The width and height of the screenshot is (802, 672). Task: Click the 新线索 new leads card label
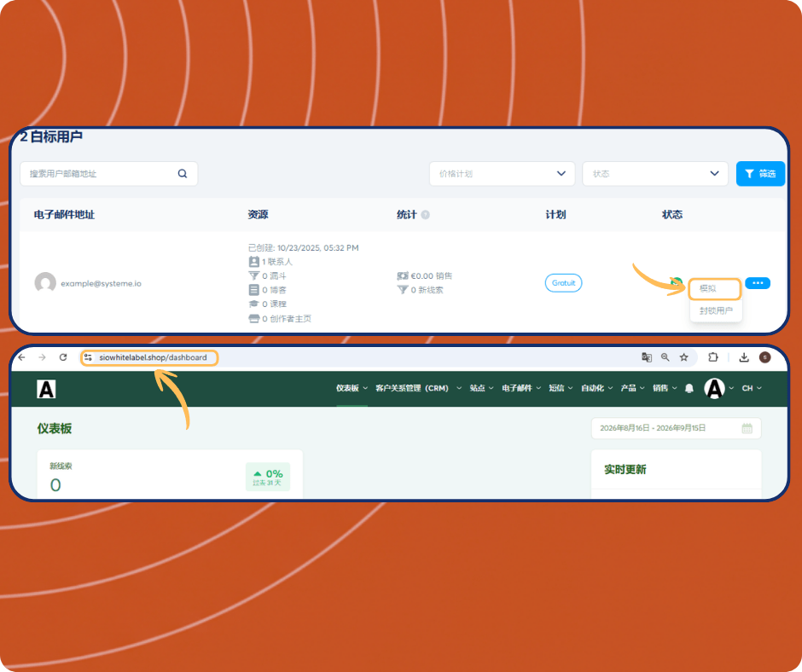pos(61,466)
